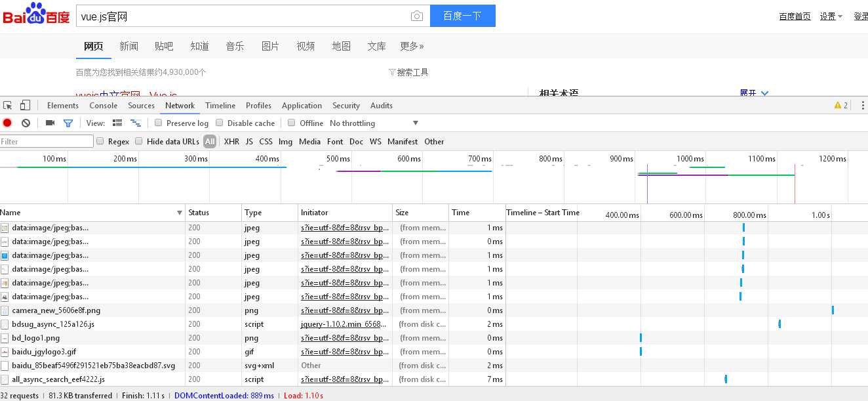Viewport: 868px width, 401px height.
Task: Click the bdsug_async_125a126.js file icon
Action: (x=5, y=324)
